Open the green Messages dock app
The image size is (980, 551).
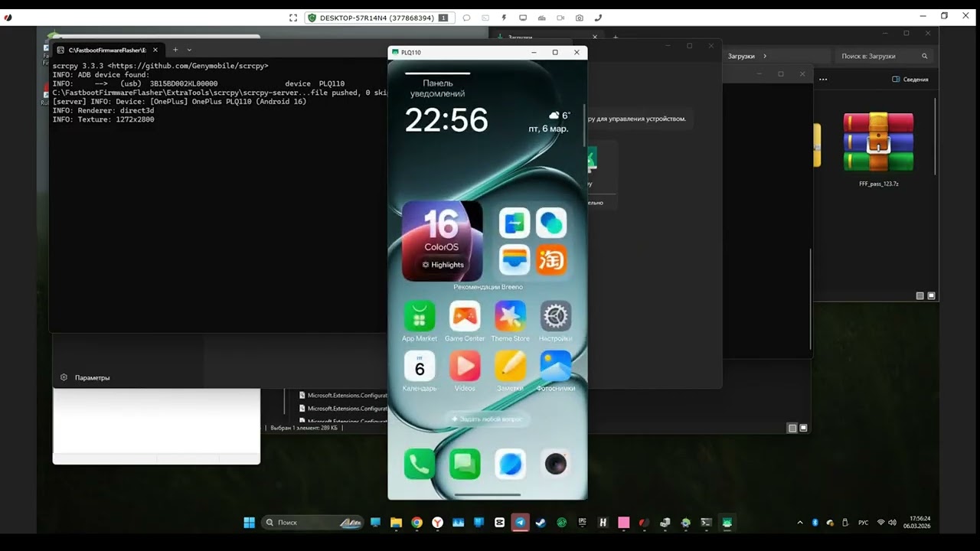coord(465,464)
